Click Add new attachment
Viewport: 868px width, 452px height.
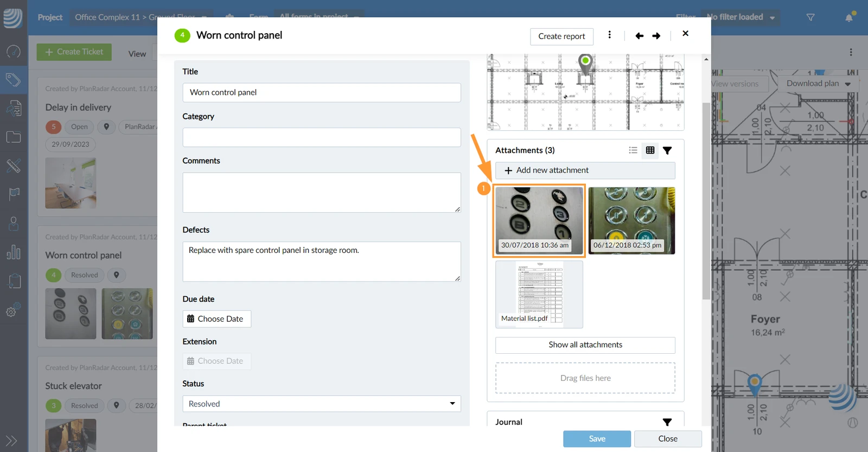pyautogui.click(x=585, y=170)
